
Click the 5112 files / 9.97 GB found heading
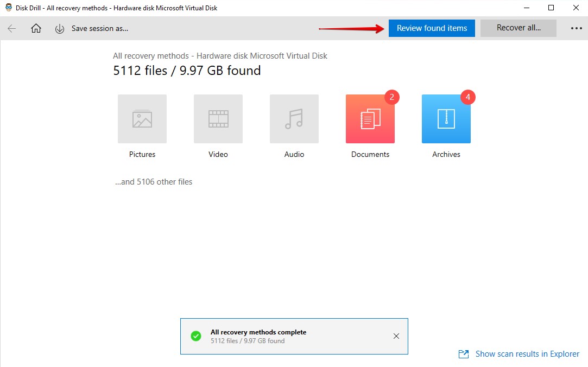(x=187, y=71)
